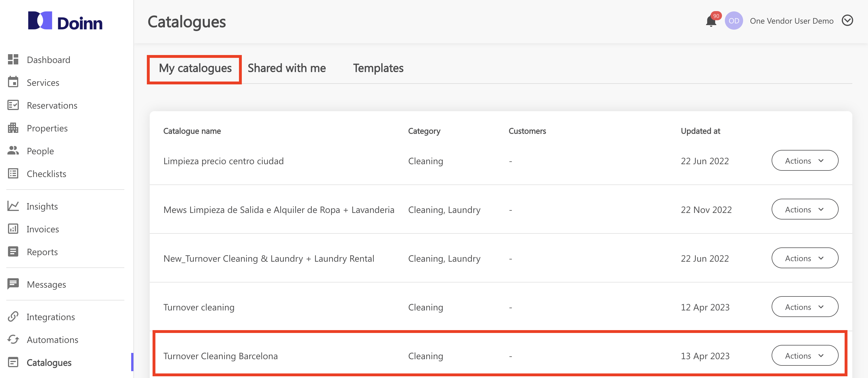Open Actions for Limpieza precio centro ciudad
868x378 pixels.
(x=805, y=160)
